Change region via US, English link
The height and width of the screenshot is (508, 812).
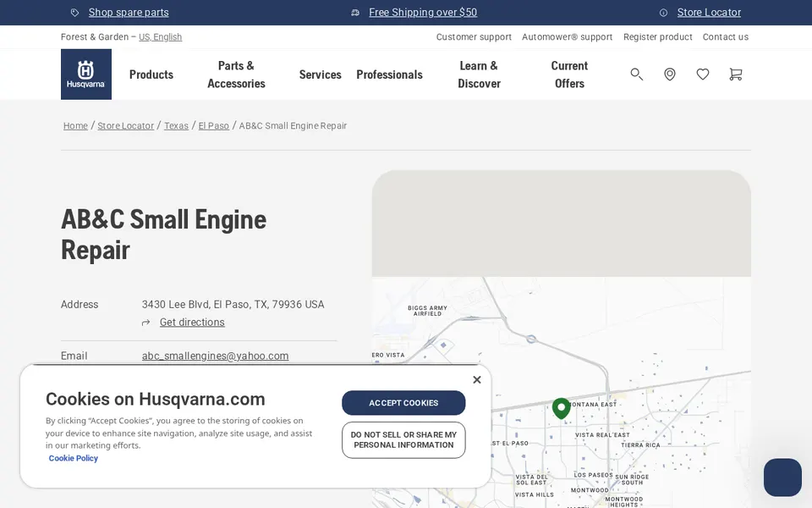160,36
